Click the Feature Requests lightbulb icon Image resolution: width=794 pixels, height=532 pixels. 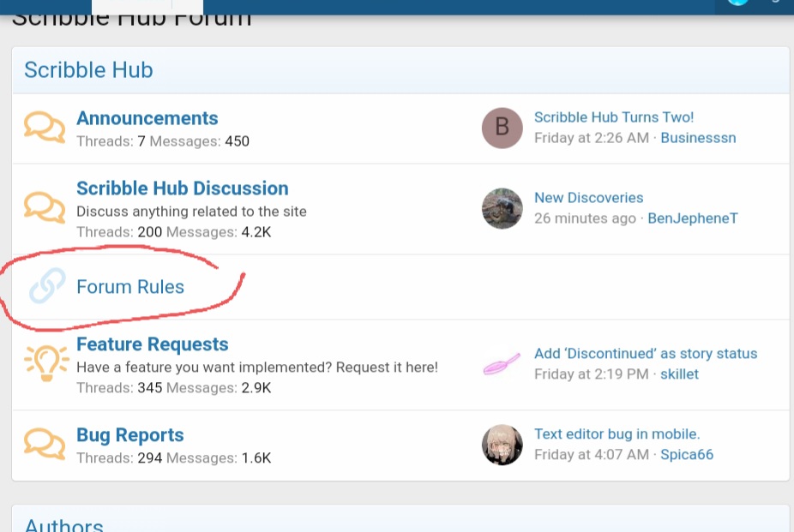pos(45,365)
